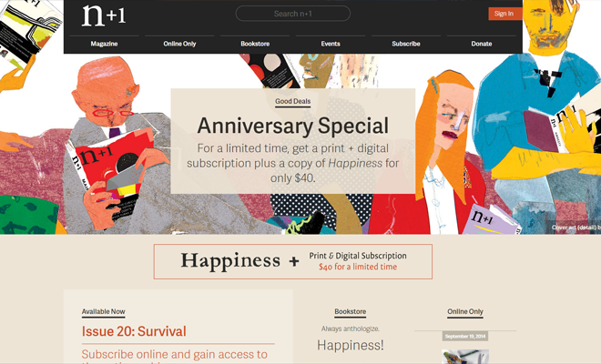The image size is (601, 364).
Task: Click the Happiness + subscription banner
Action: (x=293, y=261)
